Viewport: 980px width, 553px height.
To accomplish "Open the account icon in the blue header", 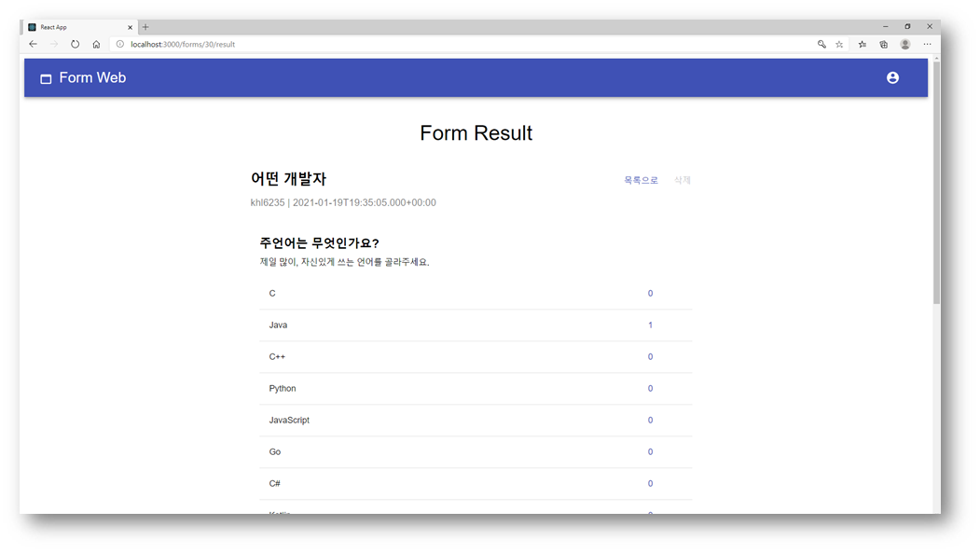I will (x=892, y=78).
